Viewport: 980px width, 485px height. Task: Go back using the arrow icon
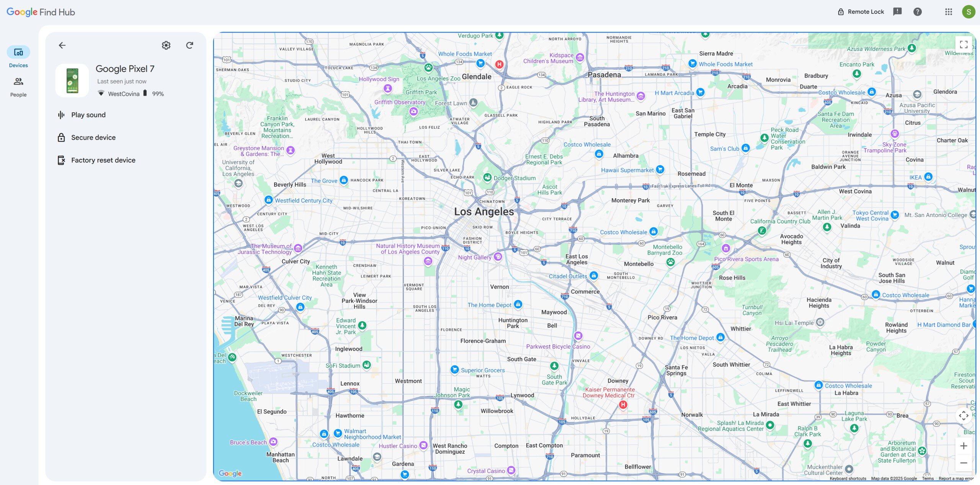(x=62, y=46)
